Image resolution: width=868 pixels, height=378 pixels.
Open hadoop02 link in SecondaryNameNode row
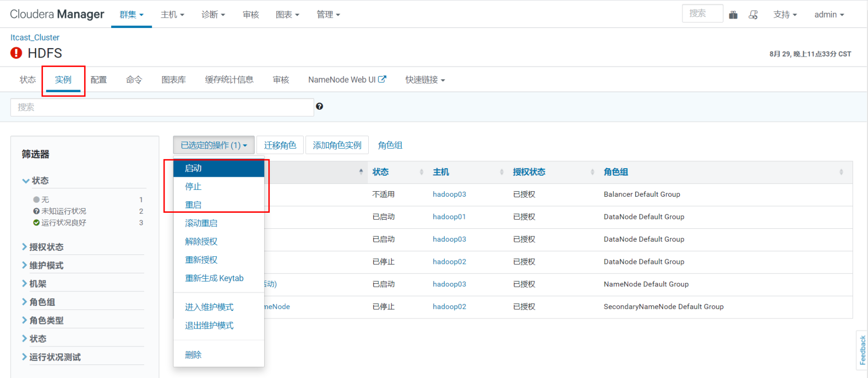point(449,306)
